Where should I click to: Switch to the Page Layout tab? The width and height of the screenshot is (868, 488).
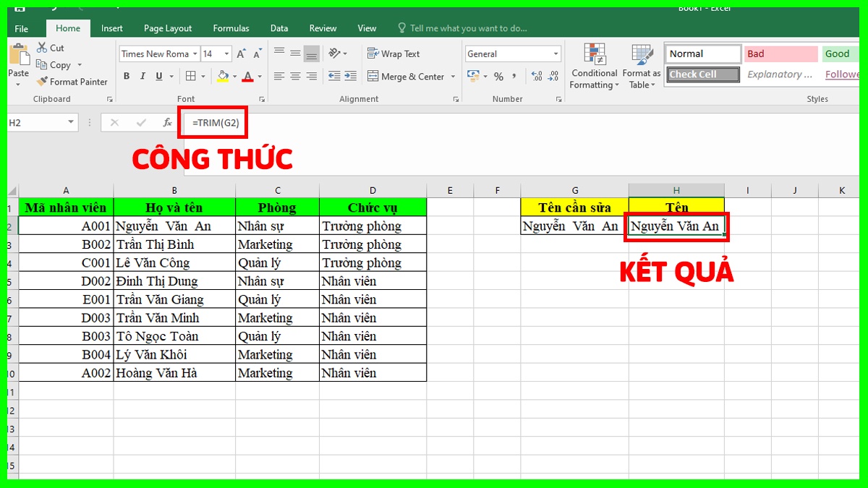pos(168,28)
